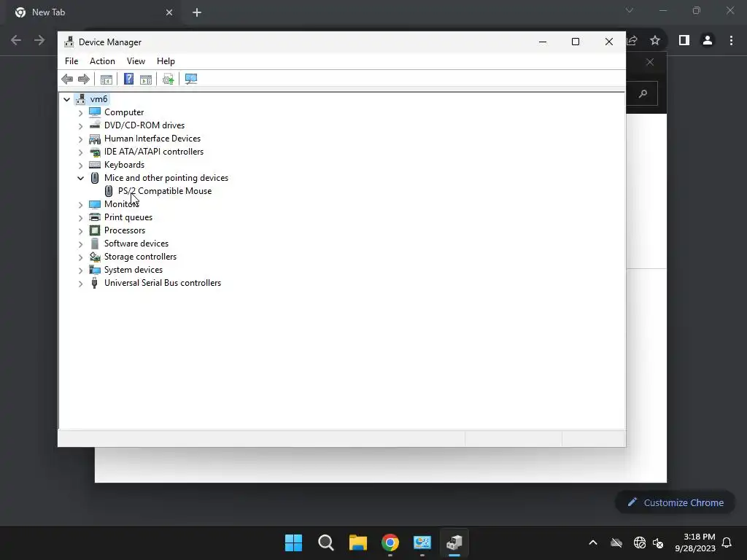This screenshot has width=747, height=560.
Task: Select the Monitors category icon
Action: point(95,204)
